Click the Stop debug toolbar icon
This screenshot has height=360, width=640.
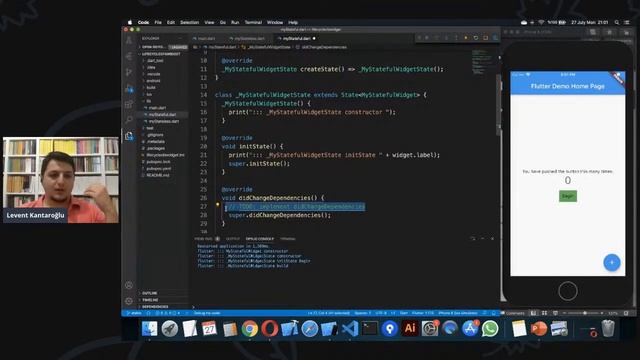click(x=485, y=38)
